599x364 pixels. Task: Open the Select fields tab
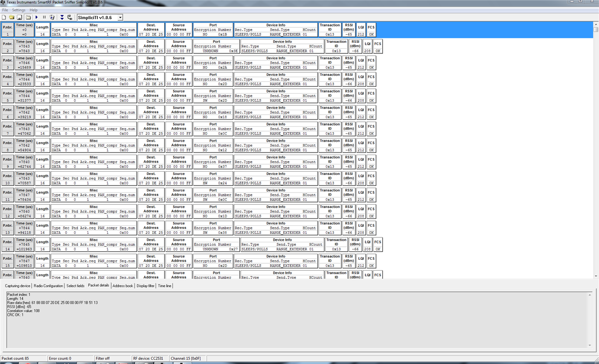pyautogui.click(x=75, y=286)
